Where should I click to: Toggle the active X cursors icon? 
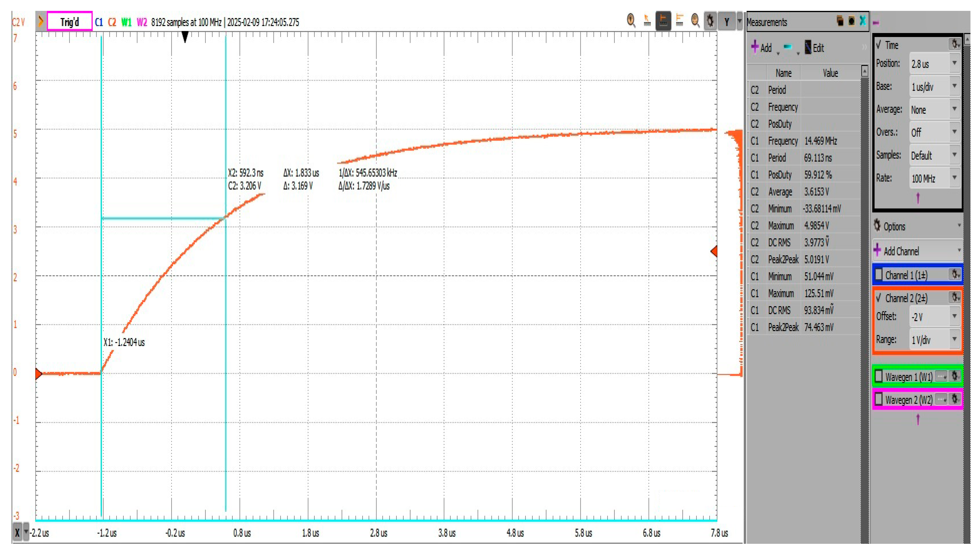[663, 21]
